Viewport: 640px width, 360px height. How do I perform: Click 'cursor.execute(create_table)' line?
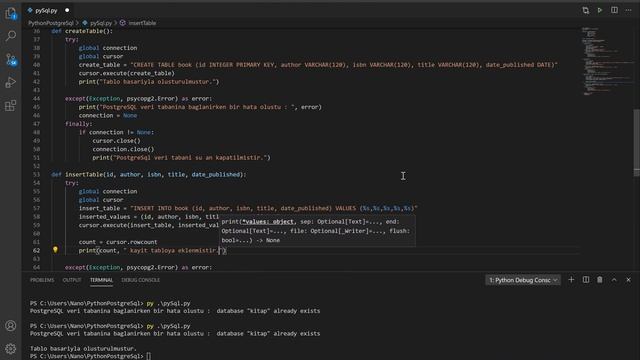[x=127, y=73]
